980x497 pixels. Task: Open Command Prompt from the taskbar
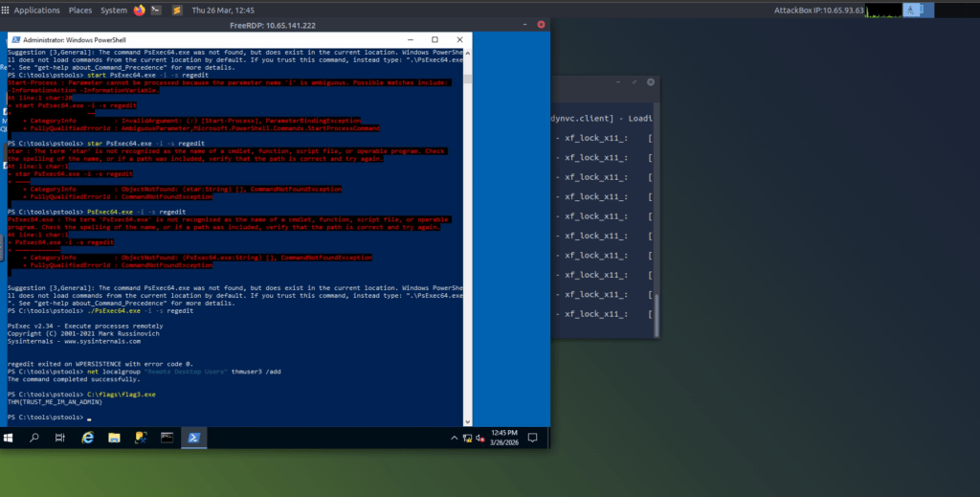(167, 439)
